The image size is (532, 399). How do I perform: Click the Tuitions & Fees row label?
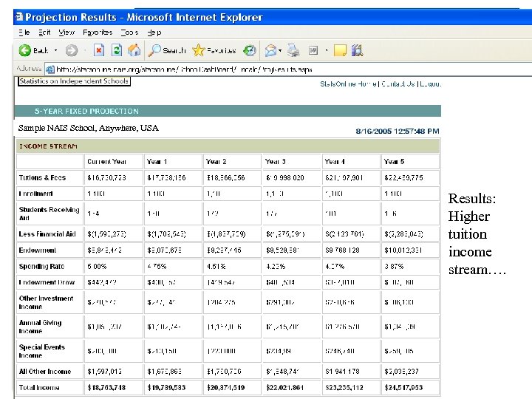pyautogui.click(x=42, y=178)
